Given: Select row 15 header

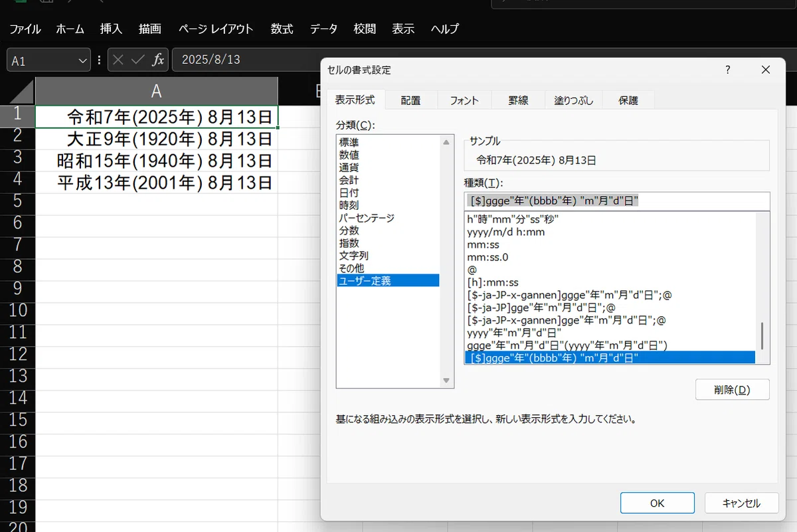Looking at the screenshot, I should [x=17, y=420].
